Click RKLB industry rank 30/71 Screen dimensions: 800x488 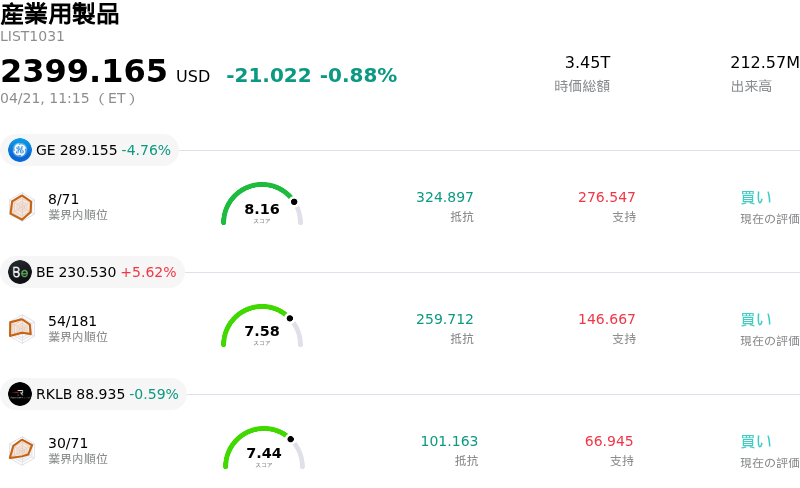point(69,442)
